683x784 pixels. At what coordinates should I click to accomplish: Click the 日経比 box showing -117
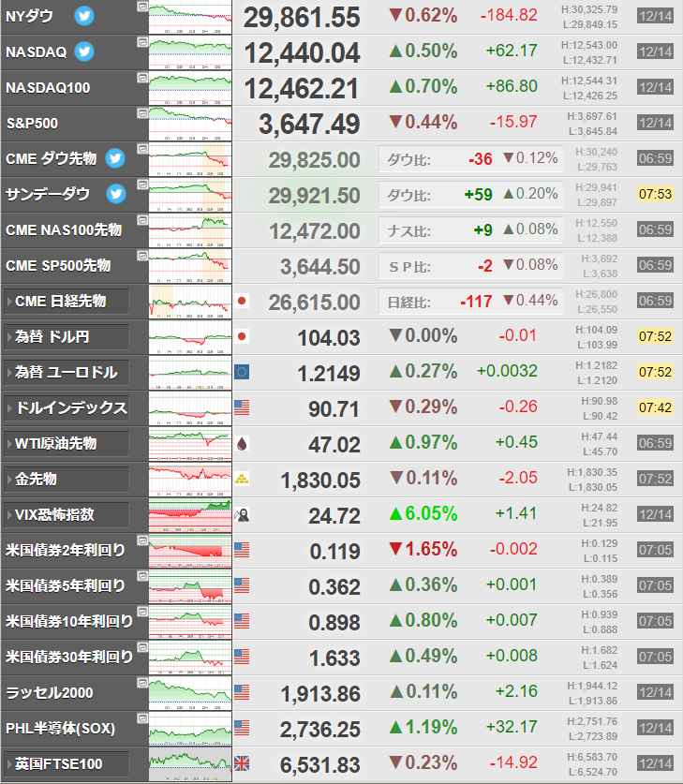[470, 302]
